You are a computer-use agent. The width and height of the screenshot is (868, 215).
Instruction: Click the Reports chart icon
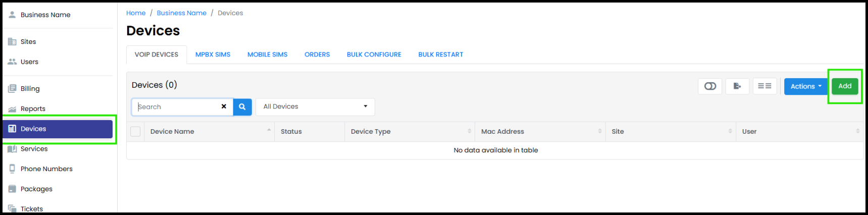(12, 109)
